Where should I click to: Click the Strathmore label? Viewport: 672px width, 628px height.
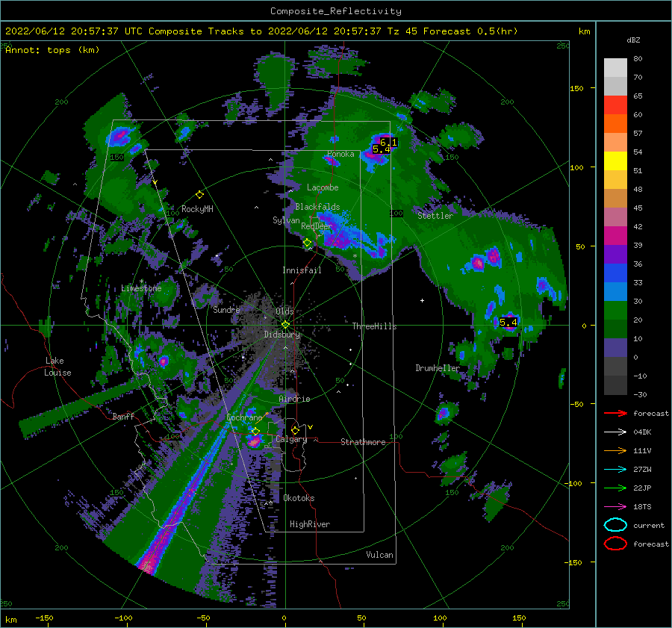[x=363, y=442]
